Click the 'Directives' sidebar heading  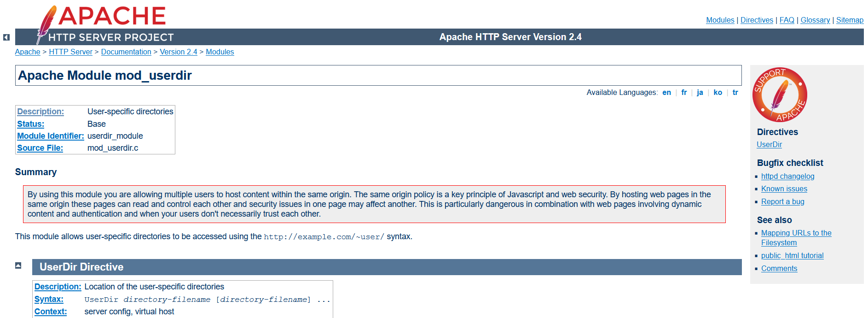[x=777, y=132]
